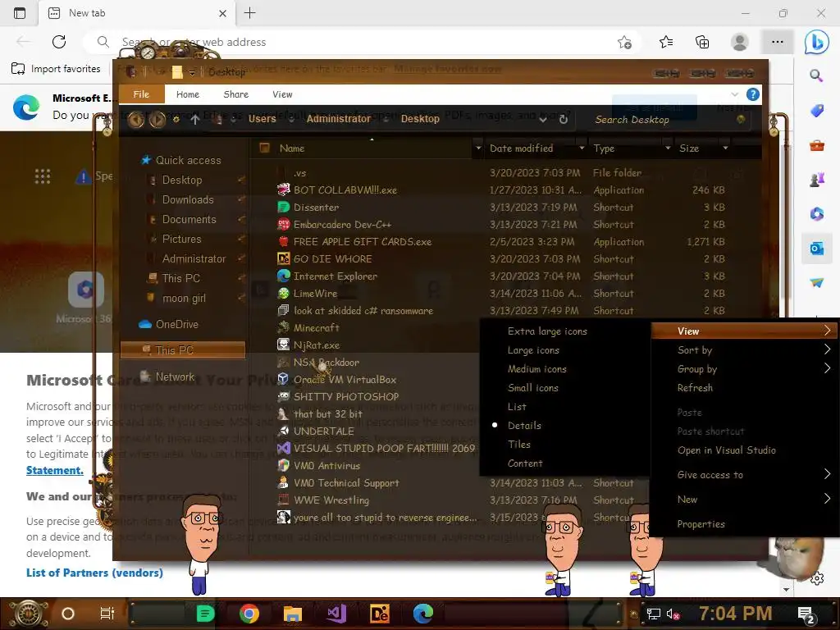Expand the Group by submenu
Viewport: 840px width, 630px height.
[x=745, y=368]
